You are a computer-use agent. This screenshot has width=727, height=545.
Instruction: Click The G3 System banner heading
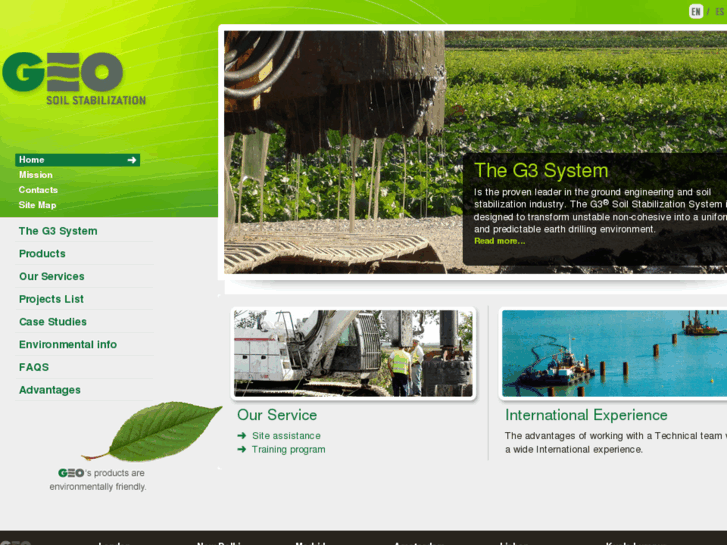(541, 171)
